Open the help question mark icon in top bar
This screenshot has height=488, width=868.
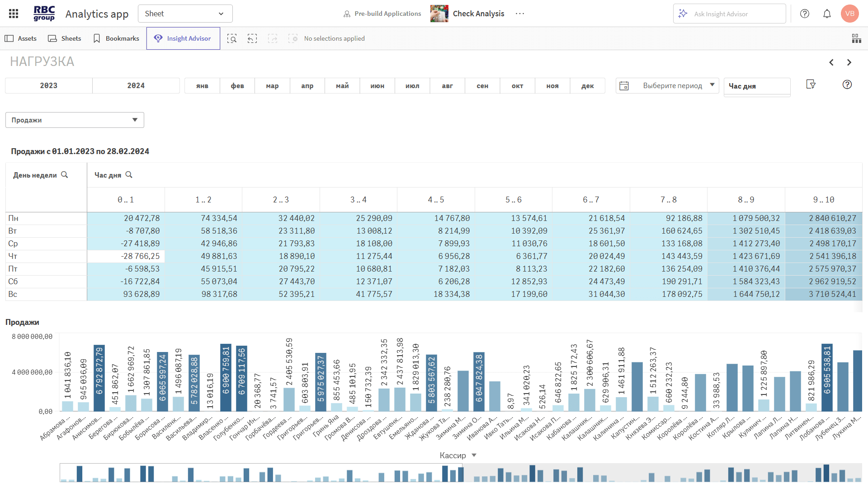pos(805,14)
